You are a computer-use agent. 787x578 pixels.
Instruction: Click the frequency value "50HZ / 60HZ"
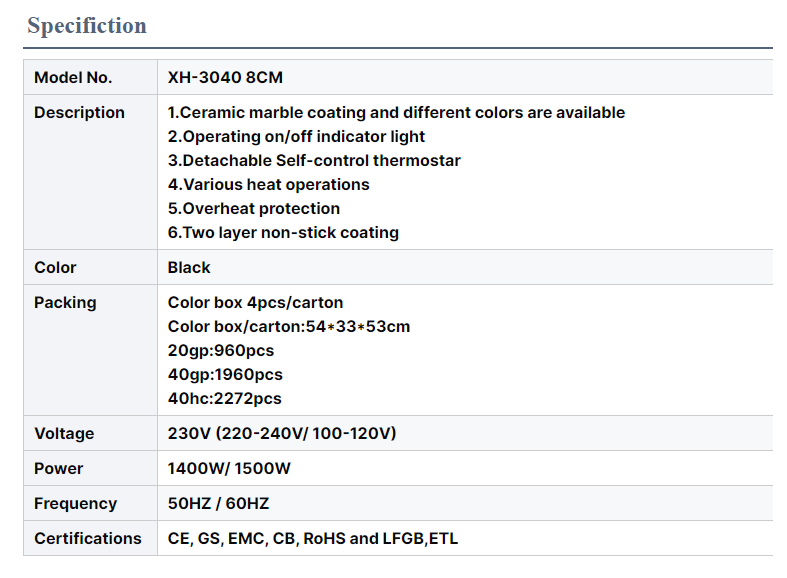coord(218,504)
